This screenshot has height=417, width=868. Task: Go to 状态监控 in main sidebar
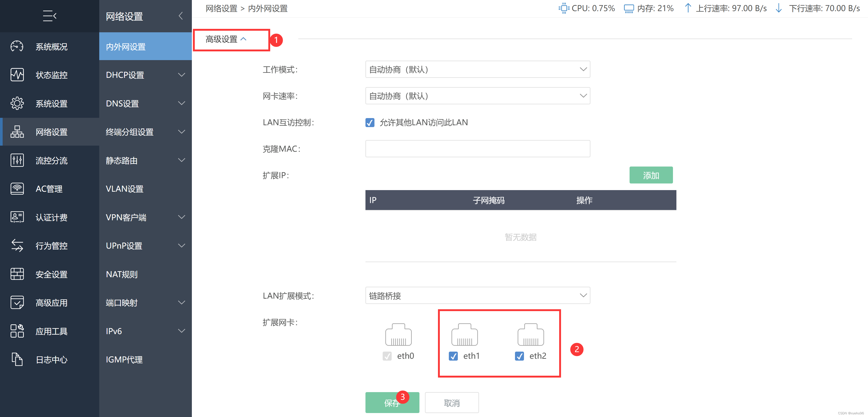click(x=49, y=75)
